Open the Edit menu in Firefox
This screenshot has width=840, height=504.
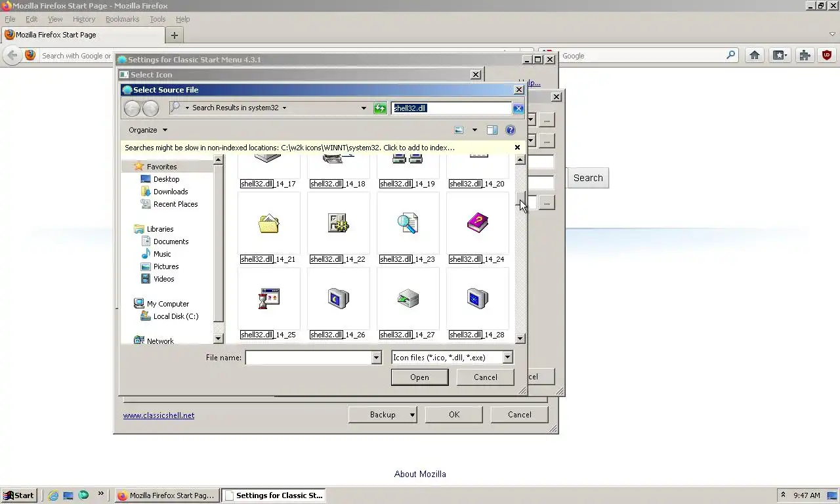pos(31,19)
